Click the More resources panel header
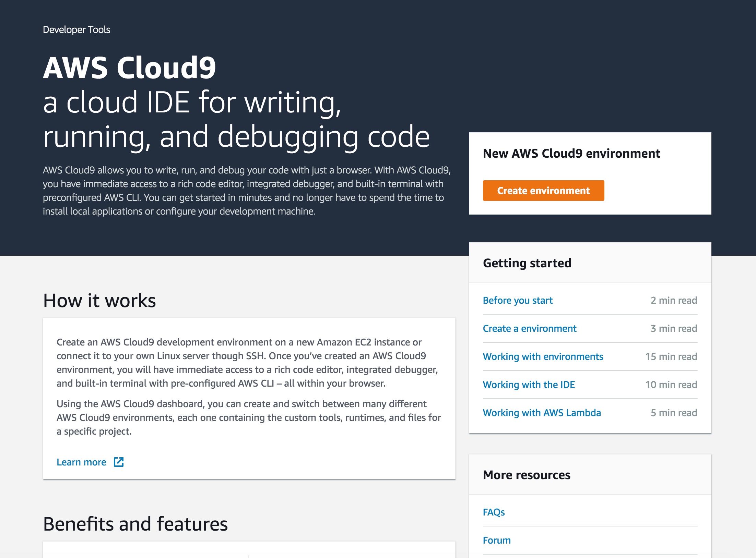The height and width of the screenshot is (558, 756). click(x=590, y=475)
